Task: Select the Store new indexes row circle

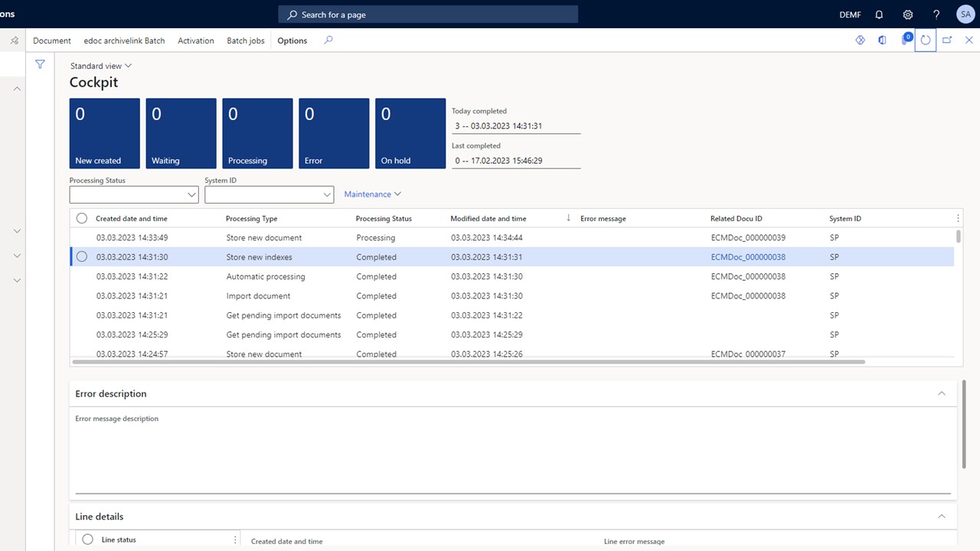Action: pos(82,257)
